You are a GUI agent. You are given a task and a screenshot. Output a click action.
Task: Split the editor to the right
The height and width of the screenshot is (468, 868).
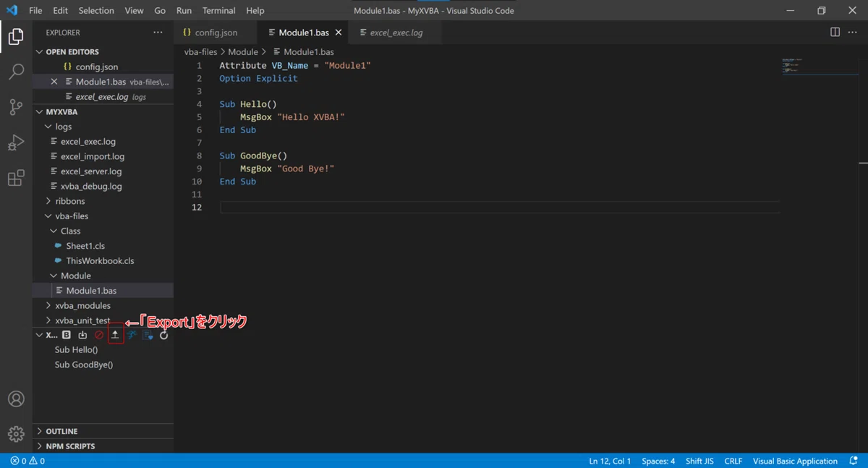point(835,33)
